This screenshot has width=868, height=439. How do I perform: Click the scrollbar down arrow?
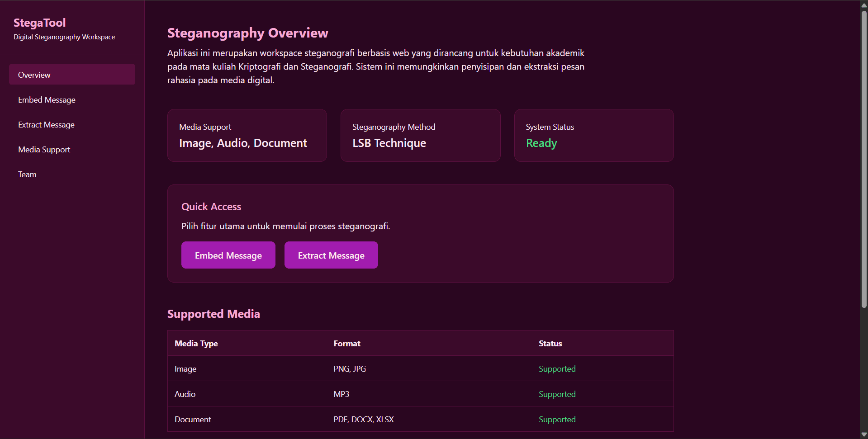[864, 434]
